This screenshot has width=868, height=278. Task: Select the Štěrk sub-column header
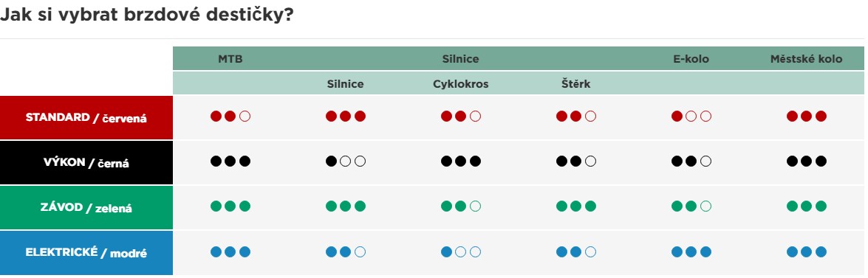click(575, 84)
